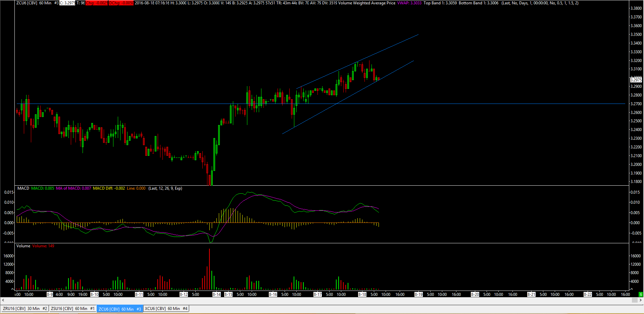
Task: Click the red 'Chg: -0.0025' header value
Action: (97, 3)
